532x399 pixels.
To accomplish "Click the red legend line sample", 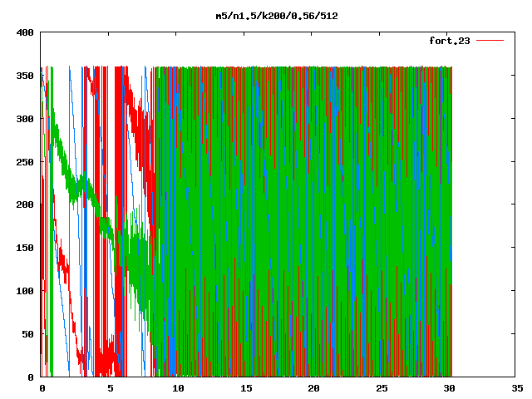I will point(490,41).
